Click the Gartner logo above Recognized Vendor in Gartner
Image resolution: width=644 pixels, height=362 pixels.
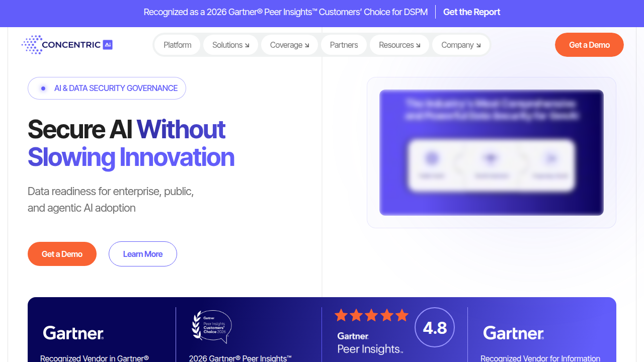[73, 333]
